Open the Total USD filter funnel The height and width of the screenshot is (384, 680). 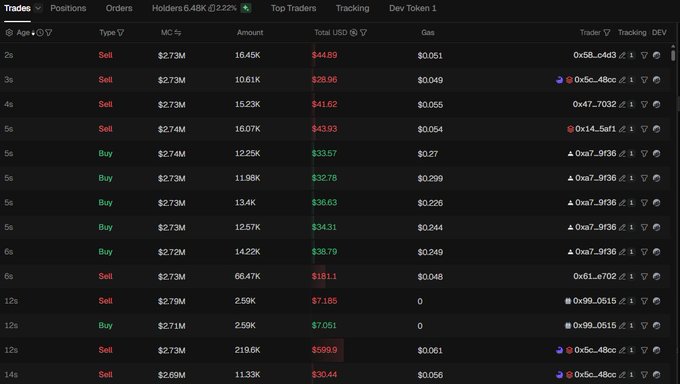(363, 33)
